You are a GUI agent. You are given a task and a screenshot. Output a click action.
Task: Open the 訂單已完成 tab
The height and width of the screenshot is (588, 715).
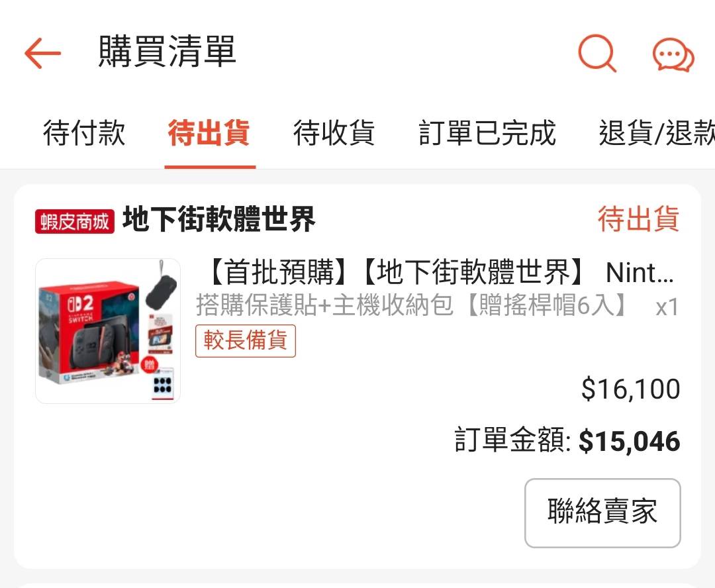tap(487, 132)
